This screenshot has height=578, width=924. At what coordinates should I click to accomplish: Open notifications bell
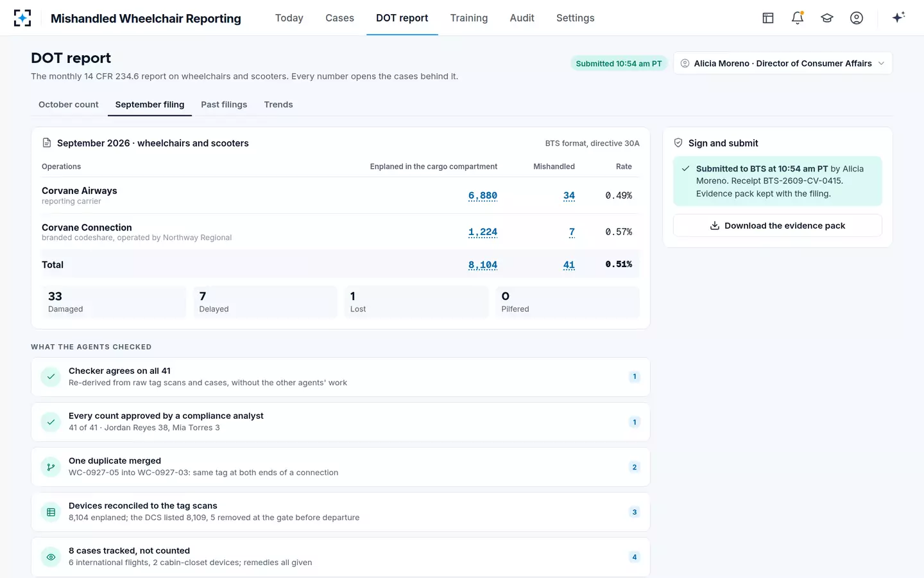click(x=798, y=18)
